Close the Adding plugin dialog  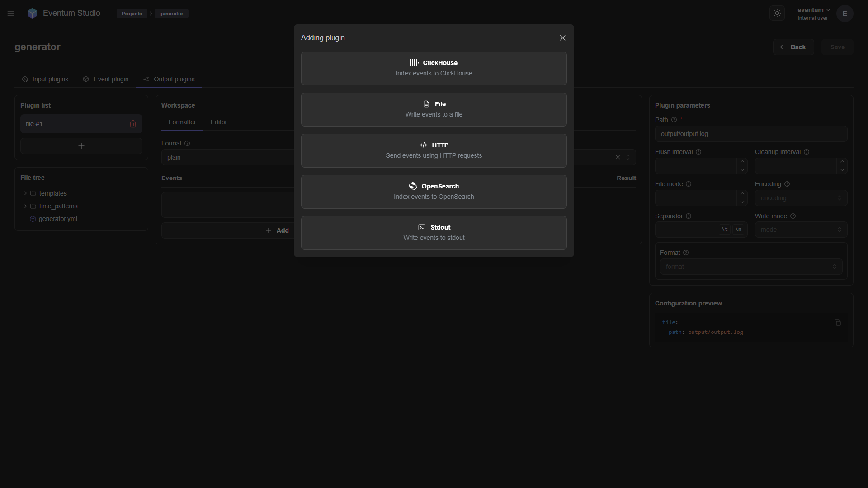562,38
